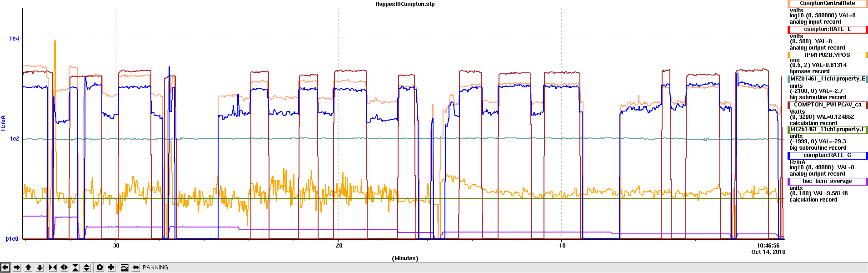Viewport: 868px width, 273px height.
Task: Click the VAL=0.81314 value text
Action: [x=829, y=65]
